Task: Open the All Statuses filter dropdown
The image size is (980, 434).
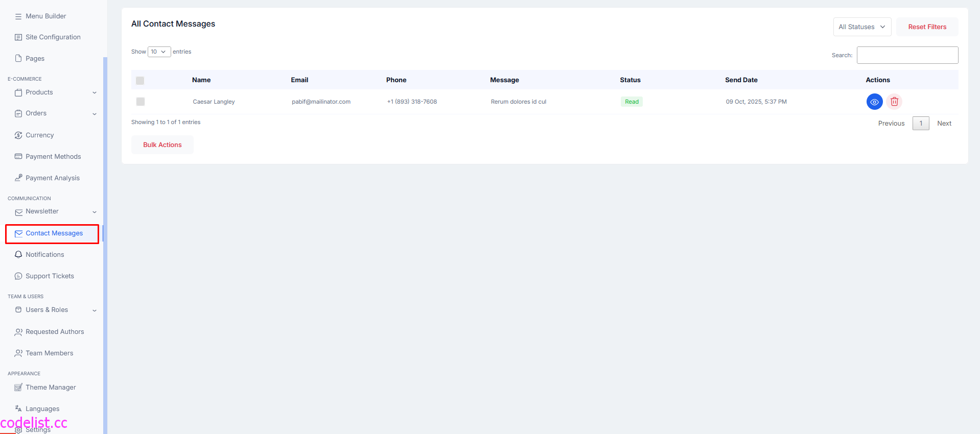Action: 862,27
